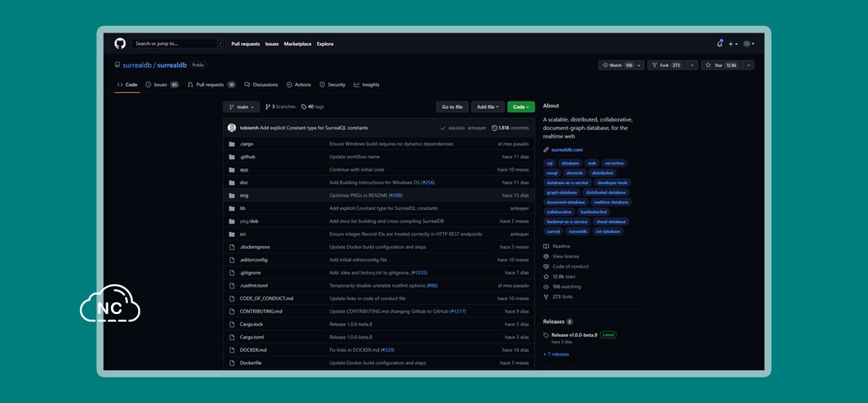The image size is (868, 403).
Task: Open the .editorconfig file
Action: click(253, 260)
